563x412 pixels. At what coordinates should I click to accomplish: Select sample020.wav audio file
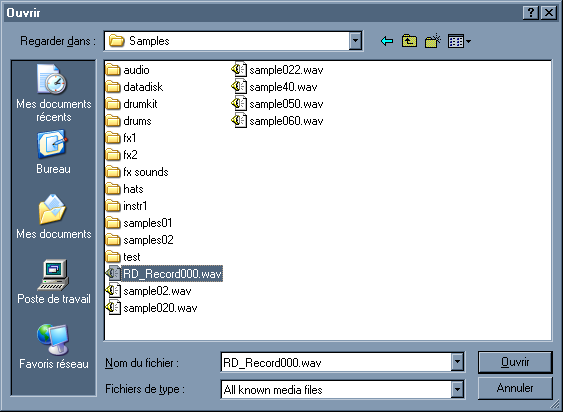coord(152,308)
